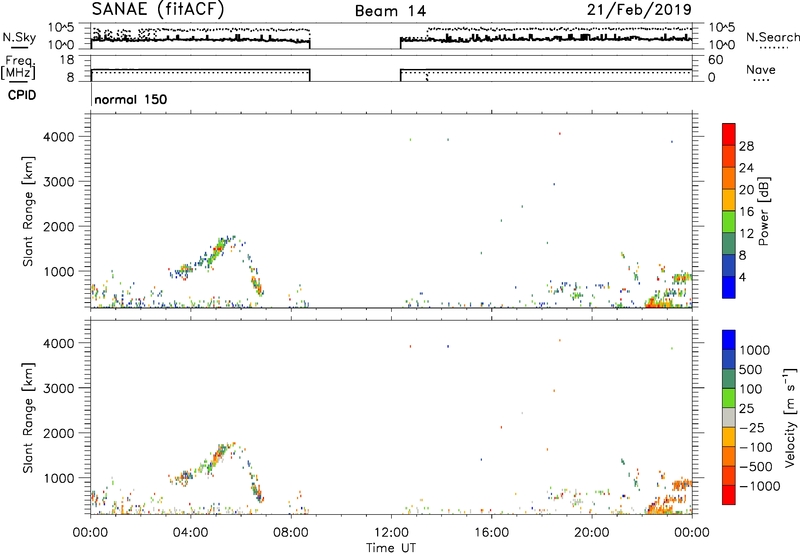Select the 20:00 time tick label
This screenshot has height=554, width=800.
[591, 533]
